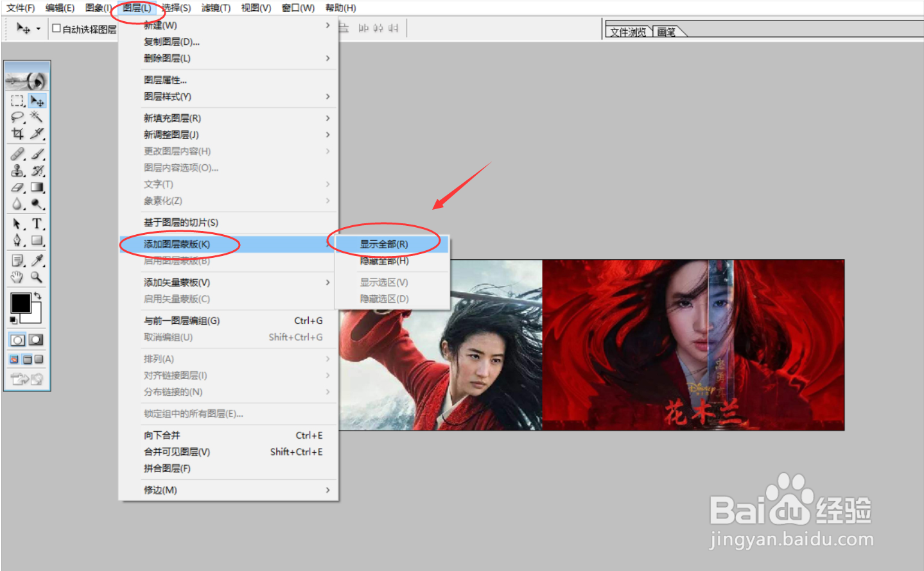Select the Path Selection arrow tool
This screenshot has width=924, height=571.
(17, 224)
